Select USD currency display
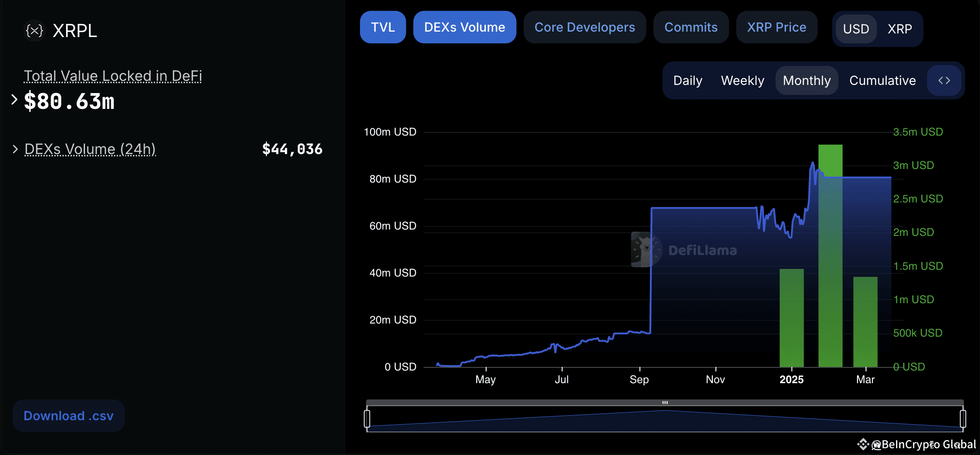Screen dimensions: 980x455 point(856,29)
